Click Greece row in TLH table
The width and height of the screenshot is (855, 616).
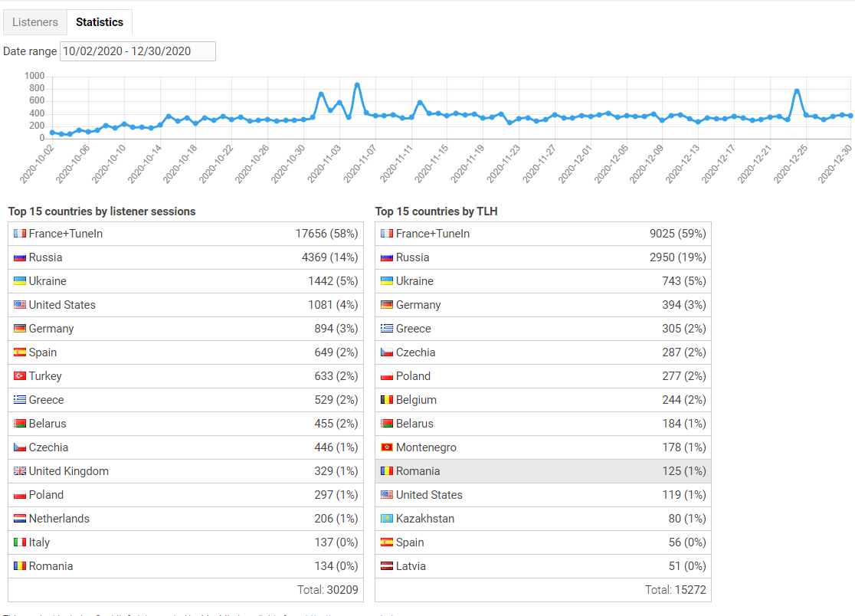click(x=542, y=329)
